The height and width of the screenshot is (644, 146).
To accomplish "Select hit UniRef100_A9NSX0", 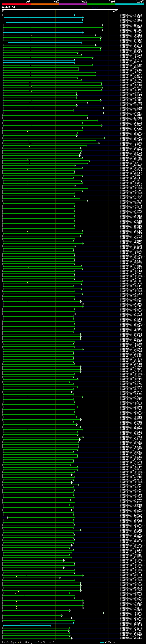I will point(131,67).
